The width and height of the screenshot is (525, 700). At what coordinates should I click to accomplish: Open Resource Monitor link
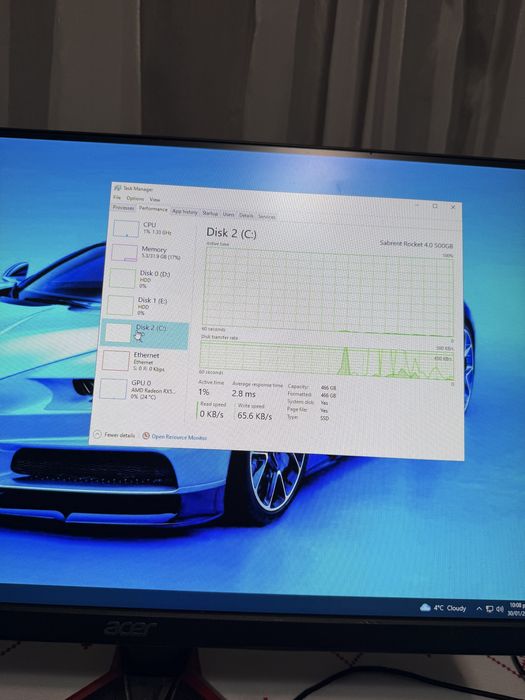(179, 437)
